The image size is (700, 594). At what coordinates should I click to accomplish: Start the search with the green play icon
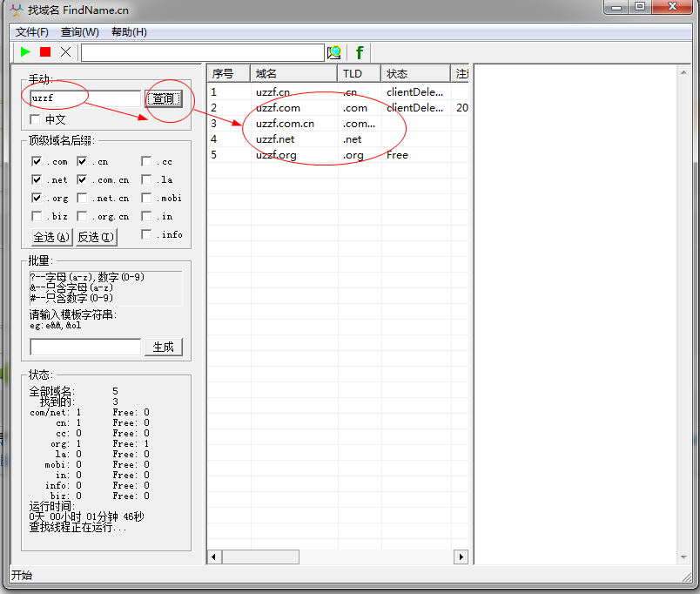[25, 52]
